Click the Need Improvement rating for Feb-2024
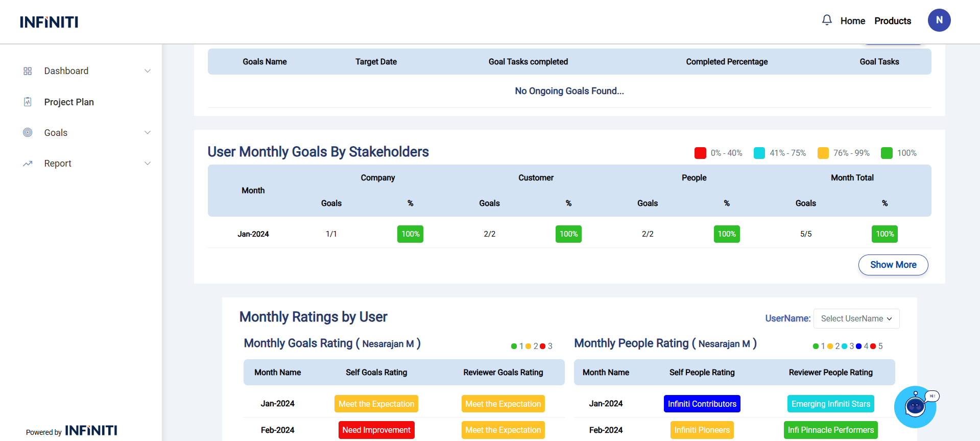 (x=376, y=430)
